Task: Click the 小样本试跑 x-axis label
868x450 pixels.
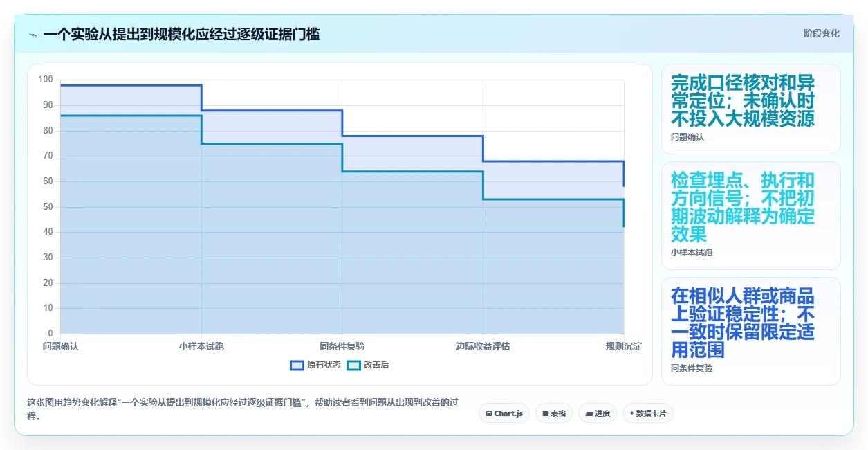Action: (x=201, y=346)
